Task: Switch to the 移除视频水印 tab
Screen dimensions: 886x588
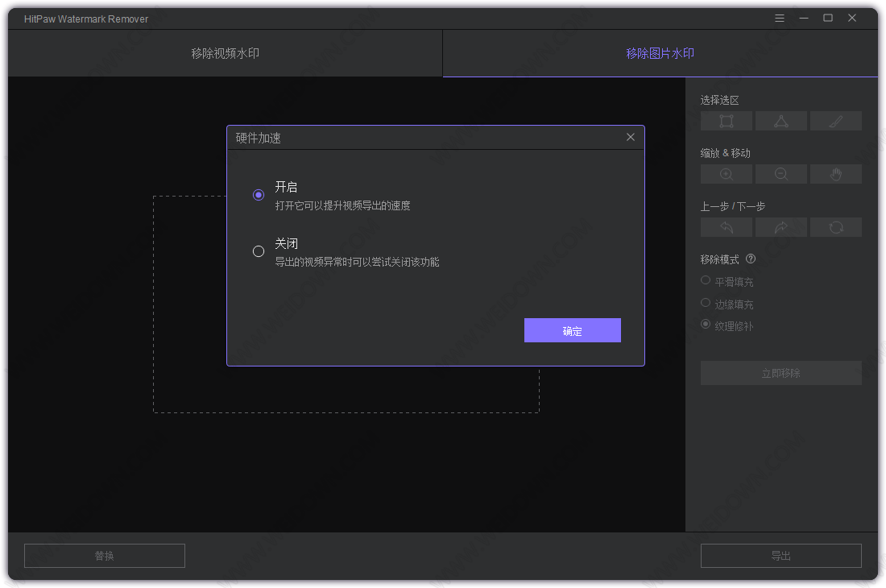Action: click(x=226, y=53)
